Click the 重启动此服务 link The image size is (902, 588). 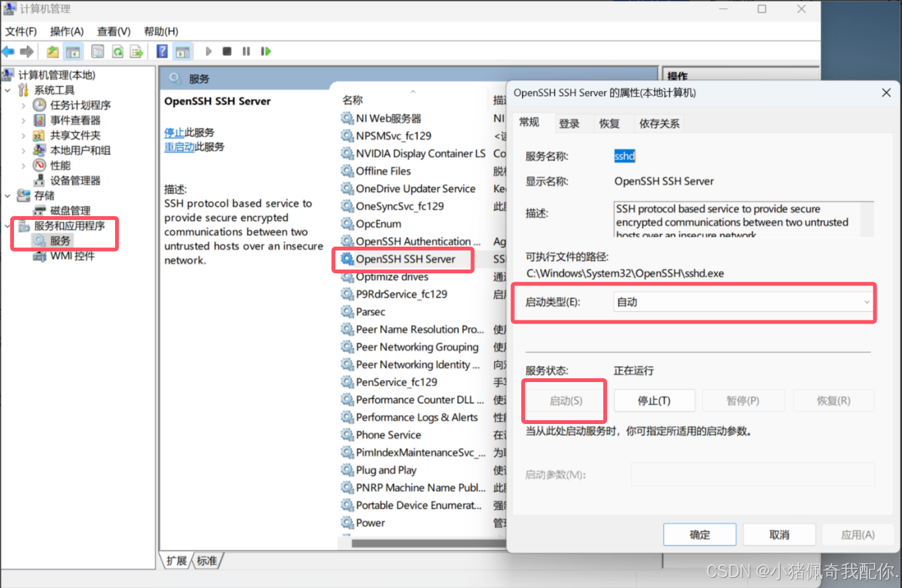[x=195, y=146]
